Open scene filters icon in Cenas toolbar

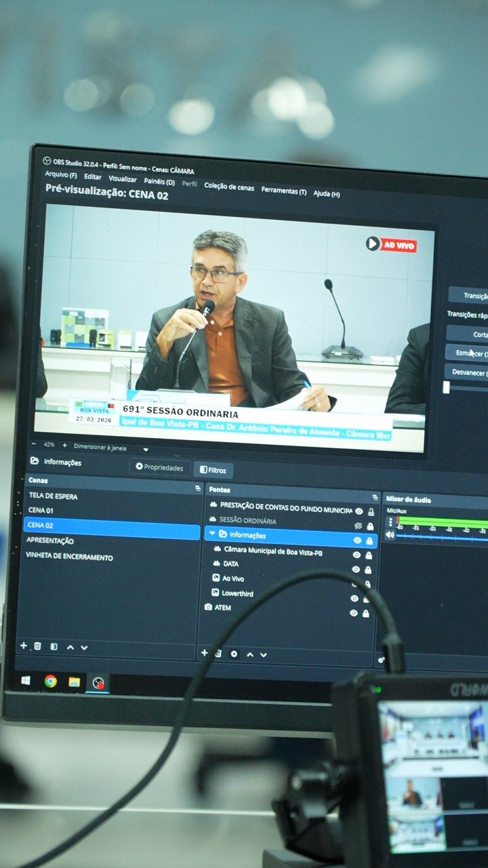tap(54, 647)
